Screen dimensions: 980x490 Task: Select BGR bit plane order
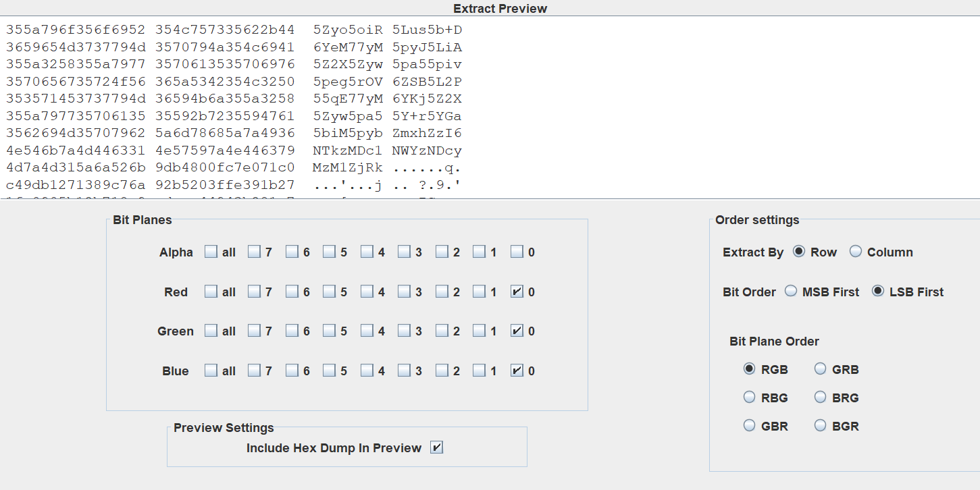[820, 426]
